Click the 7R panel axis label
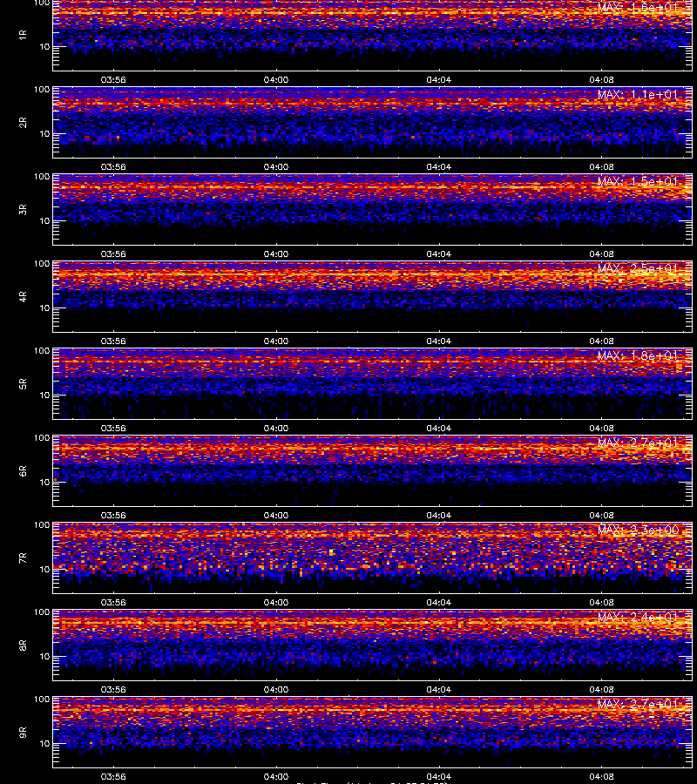Image resolution: width=697 pixels, height=784 pixels. (x=23, y=558)
